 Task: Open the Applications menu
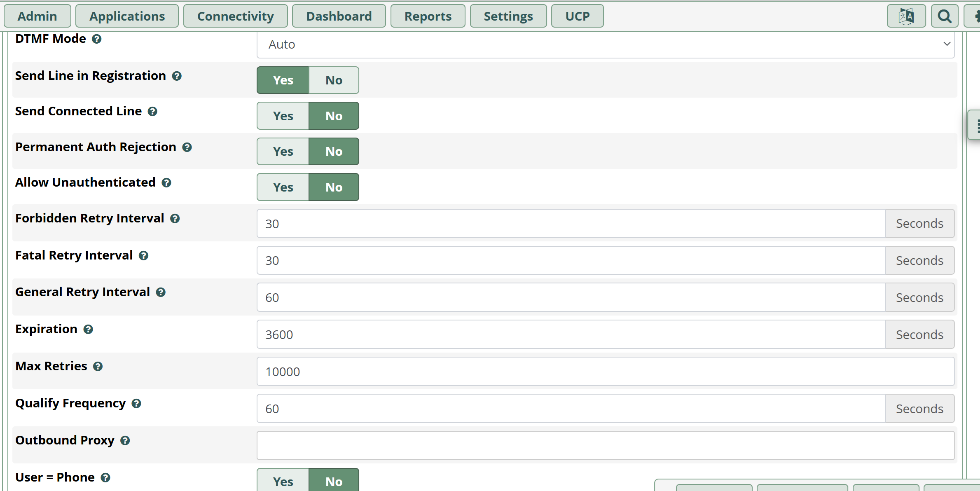point(127,16)
